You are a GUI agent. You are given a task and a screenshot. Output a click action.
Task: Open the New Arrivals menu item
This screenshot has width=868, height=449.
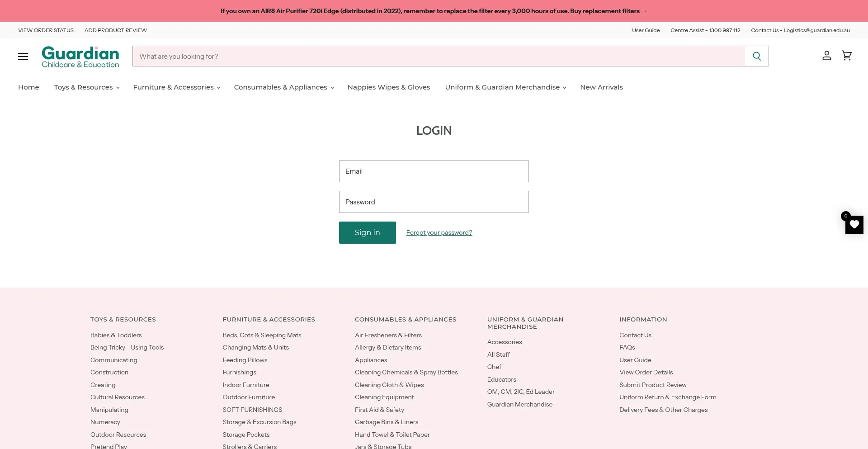click(x=601, y=87)
